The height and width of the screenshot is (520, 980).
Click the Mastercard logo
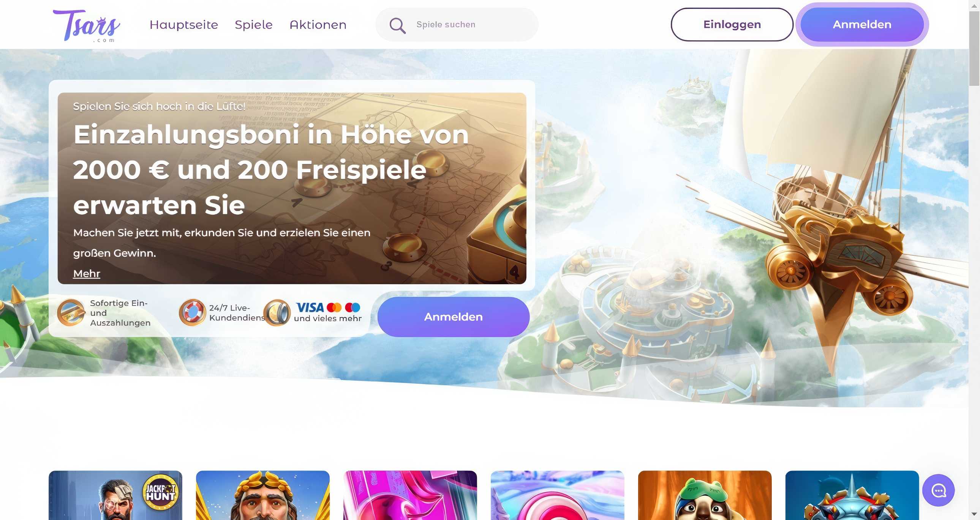334,307
